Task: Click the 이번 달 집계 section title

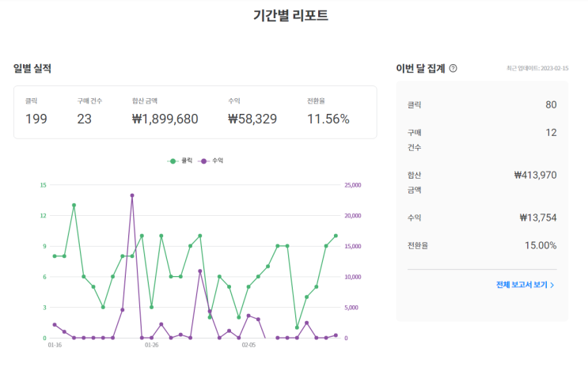Action: [420, 68]
